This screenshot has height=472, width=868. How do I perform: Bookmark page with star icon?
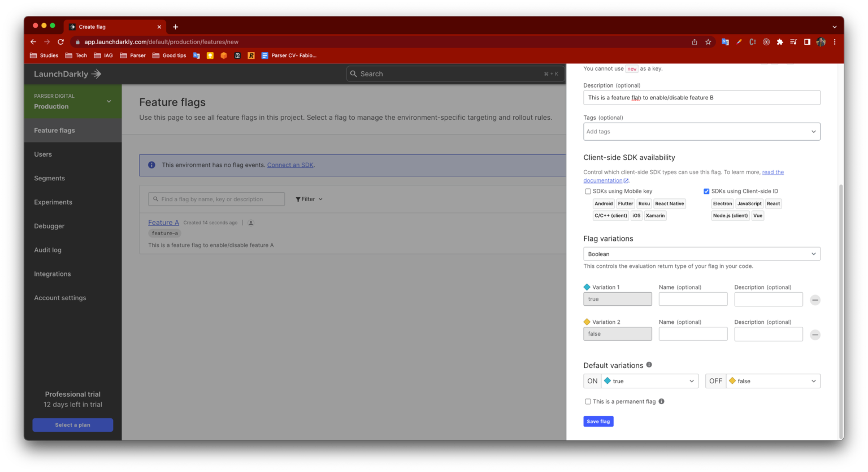pos(708,42)
